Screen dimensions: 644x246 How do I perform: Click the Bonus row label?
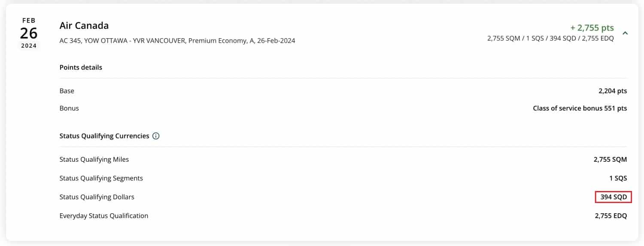69,108
